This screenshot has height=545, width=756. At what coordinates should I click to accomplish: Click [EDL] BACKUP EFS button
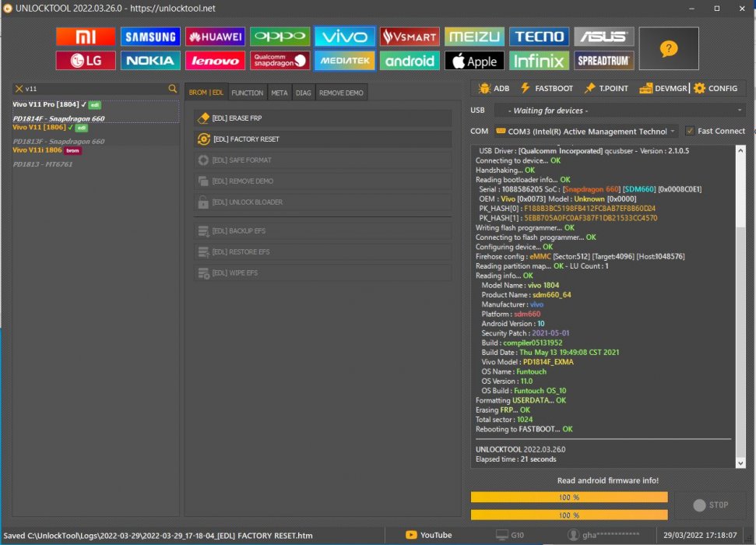323,231
